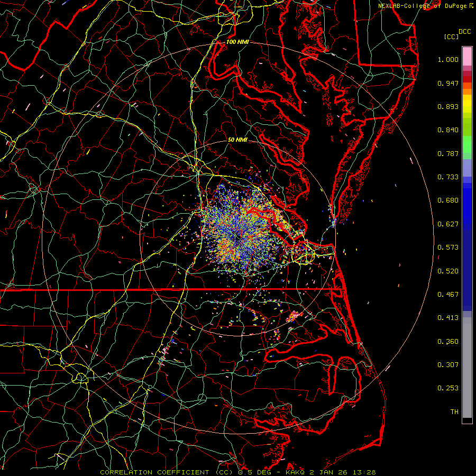This screenshot has height=476, width=476.
Task: Click the 0.680 scale value
Action: tap(448, 200)
